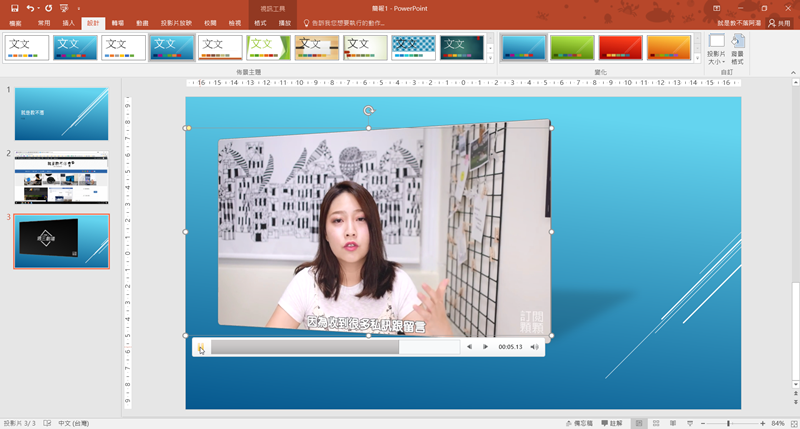Open the Customize Quick Access Toolbar dropdown
800x429 pixels.
pyautogui.click(x=78, y=8)
